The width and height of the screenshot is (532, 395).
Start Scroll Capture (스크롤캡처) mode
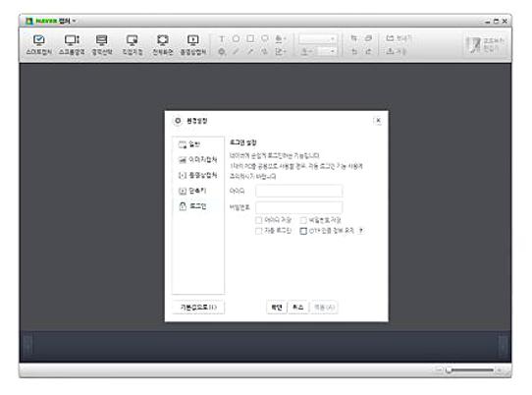coord(72,45)
